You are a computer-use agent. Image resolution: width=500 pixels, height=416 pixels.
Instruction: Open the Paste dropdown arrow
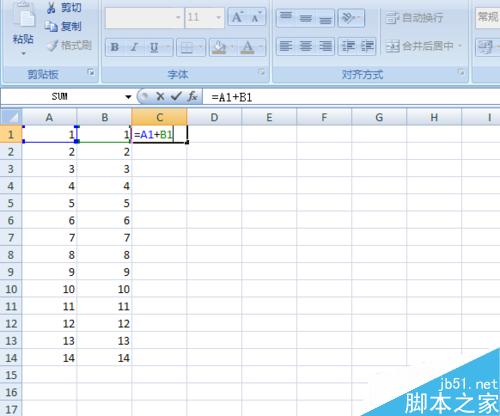pos(23,53)
